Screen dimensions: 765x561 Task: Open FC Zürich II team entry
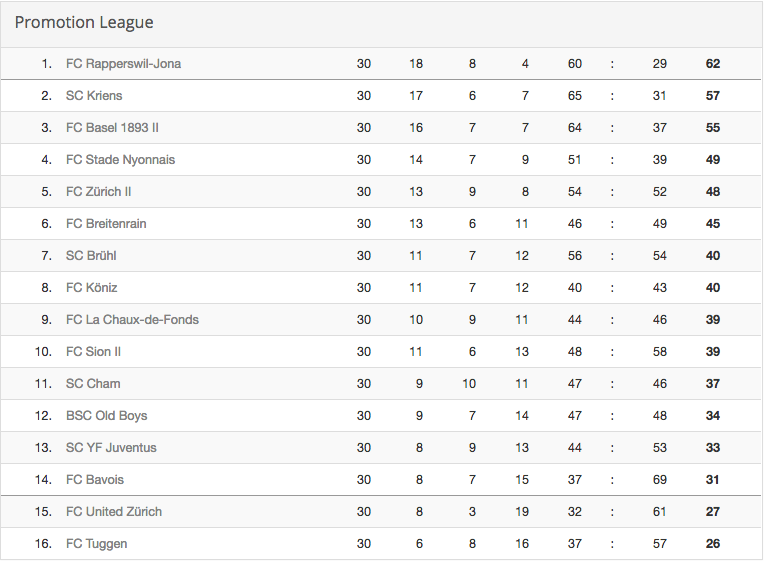click(99, 192)
